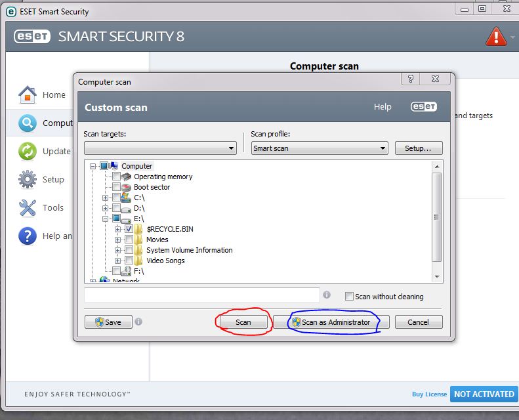Screen dimensions: 519x420
Task: Open the Scan profile dropdown
Action: click(x=320, y=148)
